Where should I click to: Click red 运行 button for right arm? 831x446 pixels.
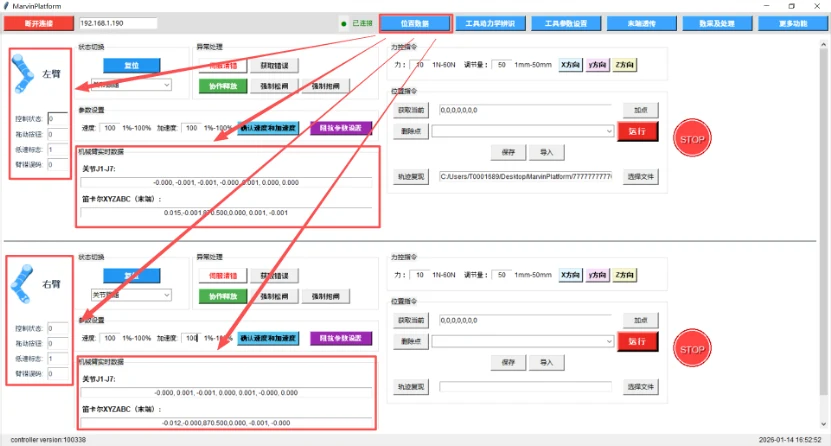pos(638,341)
